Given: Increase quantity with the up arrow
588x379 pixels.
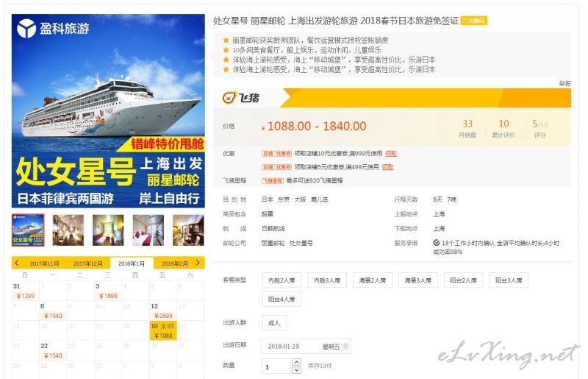Looking at the screenshot, I should point(296,362).
